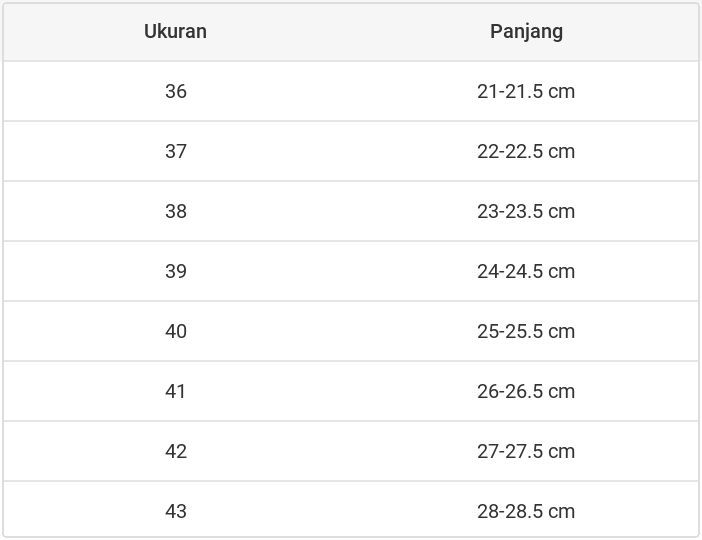Click the Panjang column header
The width and height of the screenshot is (702, 540).
coord(526,31)
